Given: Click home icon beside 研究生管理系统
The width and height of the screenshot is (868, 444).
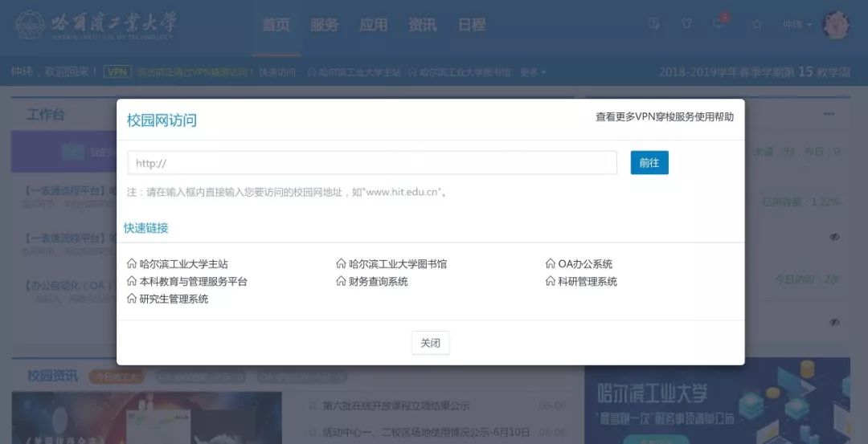Looking at the screenshot, I should (132, 299).
